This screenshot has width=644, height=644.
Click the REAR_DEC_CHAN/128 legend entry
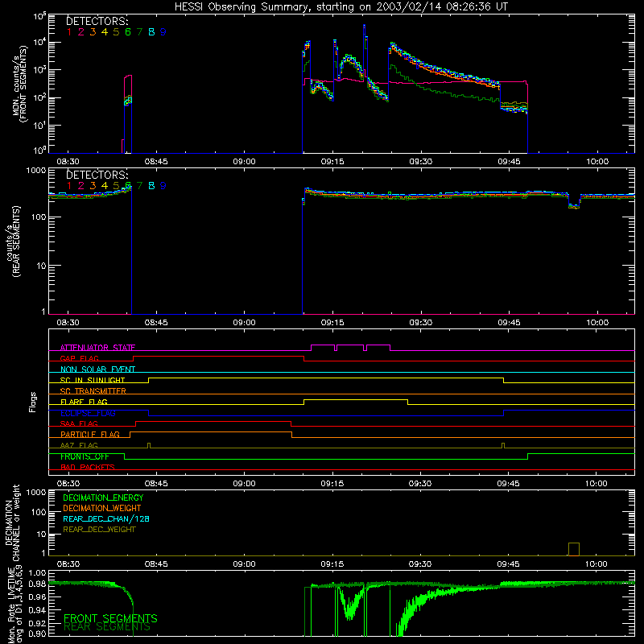[106, 518]
